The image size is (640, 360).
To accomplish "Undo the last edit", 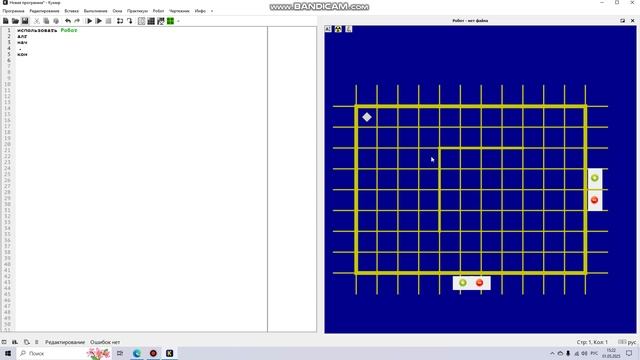I will coord(68,21).
